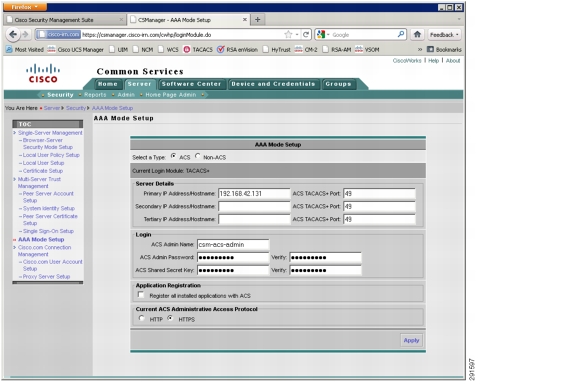This screenshot has height=385, width=576.
Task: Click the ACS Admin Name field
Action: pyautogui.click(x=233, y=245)
